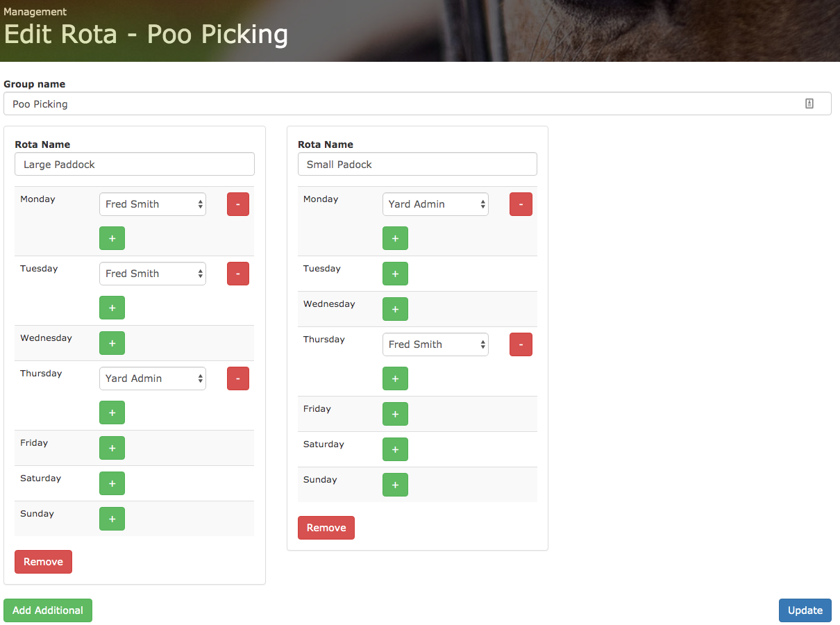Click contact autofill icon in Group name field
Image resolution: width=840 pixels, height=625 pixels.
pos(809,103)
